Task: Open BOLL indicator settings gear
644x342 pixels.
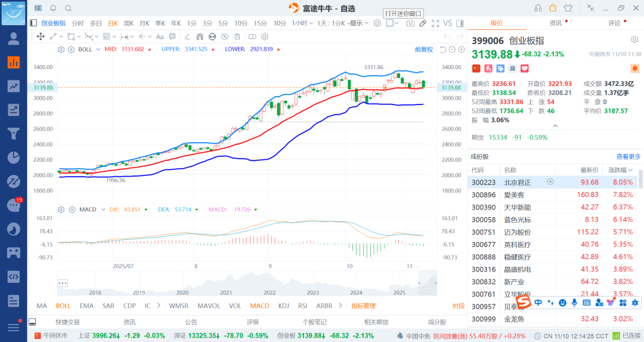Action: pyautogui.click(x=61, y=49)
